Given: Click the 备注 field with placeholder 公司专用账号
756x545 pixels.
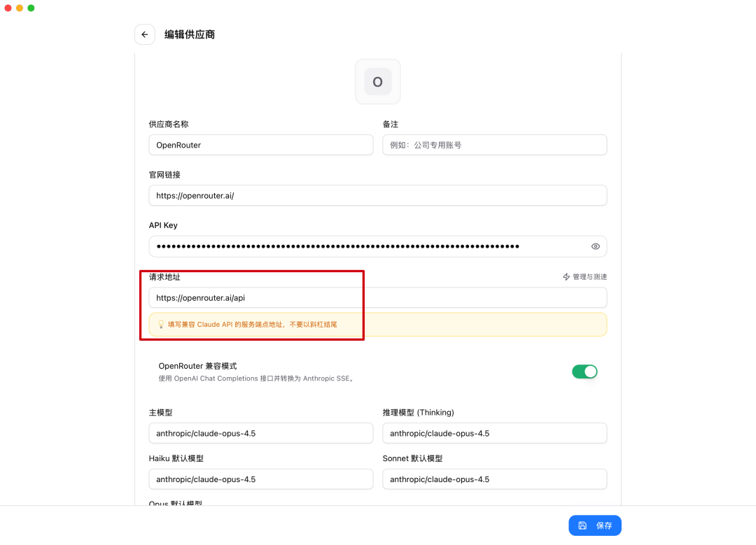Looking at the screenshot, I should click(494, 145).
